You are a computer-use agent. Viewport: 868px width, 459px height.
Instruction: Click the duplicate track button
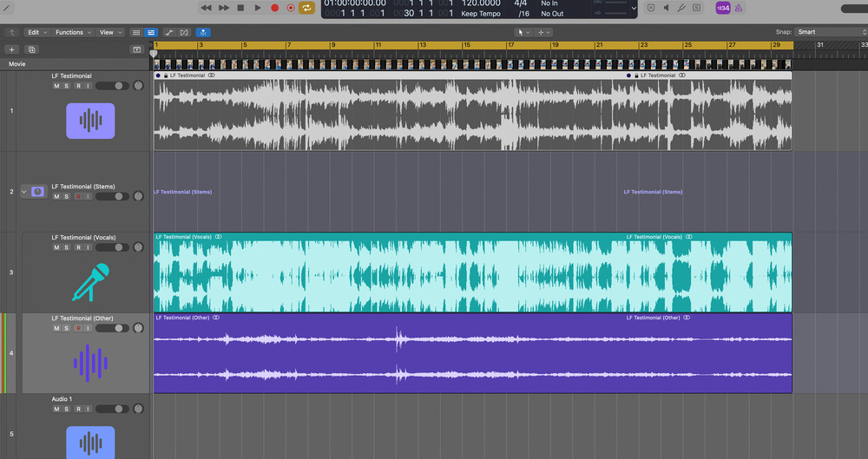[x=32, y=49]
